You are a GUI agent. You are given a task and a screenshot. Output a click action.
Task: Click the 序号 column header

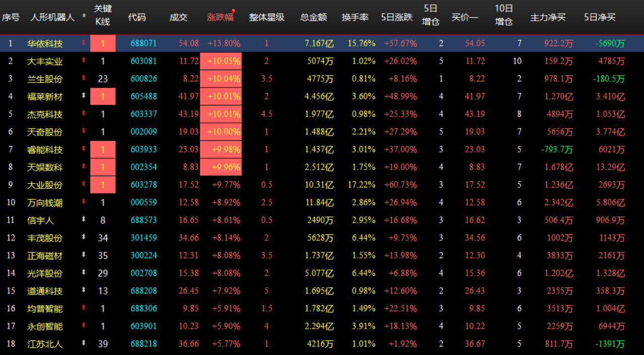click(11, 17)
